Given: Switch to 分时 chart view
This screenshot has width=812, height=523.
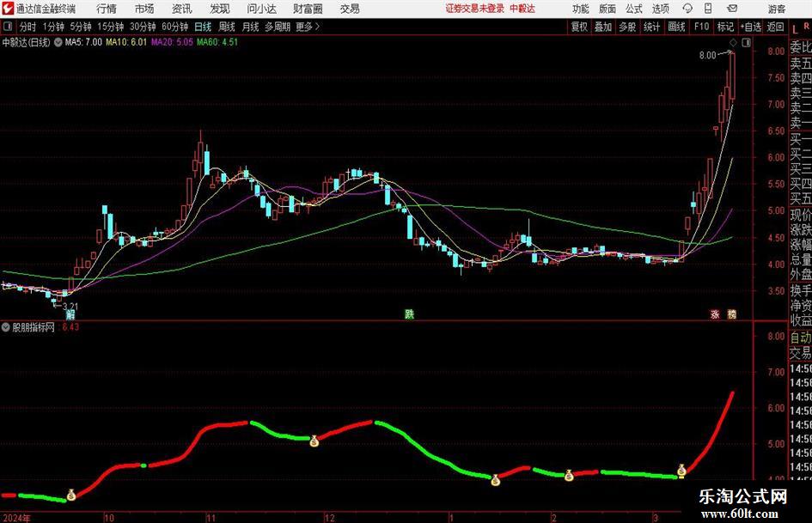Looking at the screenshot, I should (27, 27).
